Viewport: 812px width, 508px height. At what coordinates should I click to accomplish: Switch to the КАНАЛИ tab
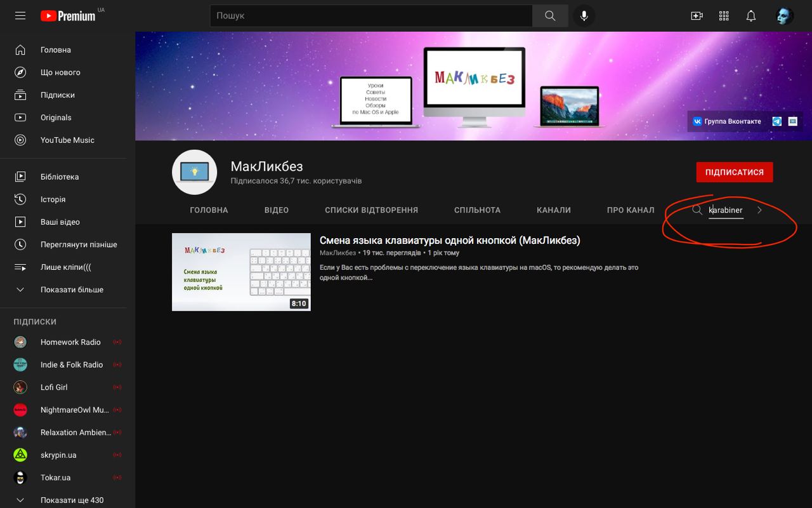coord(554,210)
